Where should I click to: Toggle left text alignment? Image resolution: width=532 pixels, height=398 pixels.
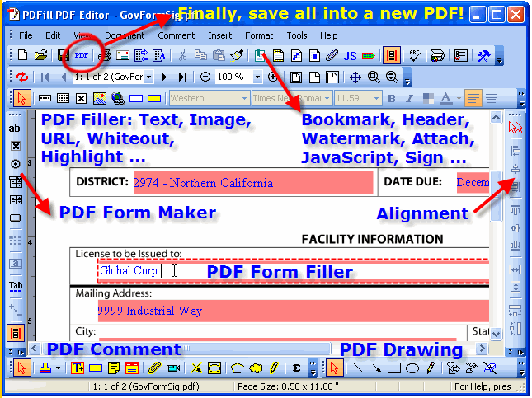point(473,99)
